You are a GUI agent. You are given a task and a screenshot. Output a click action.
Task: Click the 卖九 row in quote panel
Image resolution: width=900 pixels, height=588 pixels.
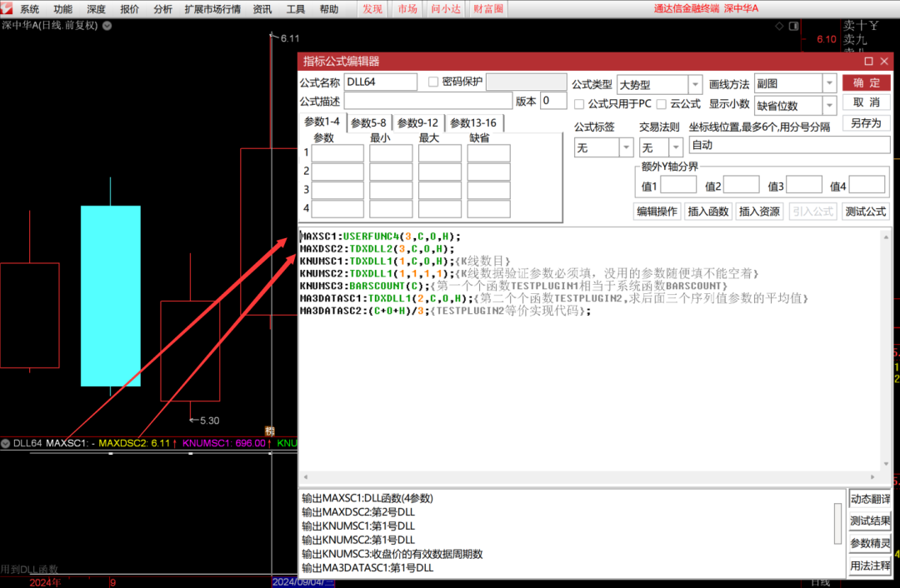(x=855, y=40)
